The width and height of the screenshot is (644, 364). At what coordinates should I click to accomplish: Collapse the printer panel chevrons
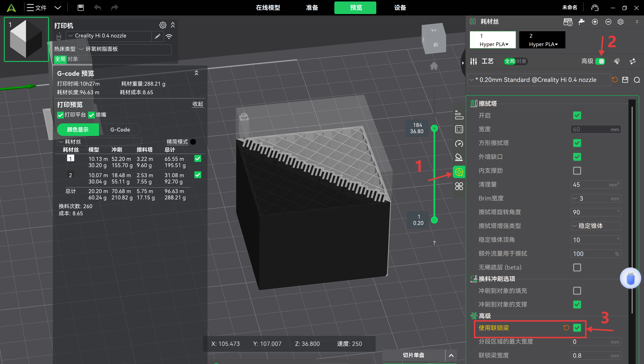tap(173, 25)
